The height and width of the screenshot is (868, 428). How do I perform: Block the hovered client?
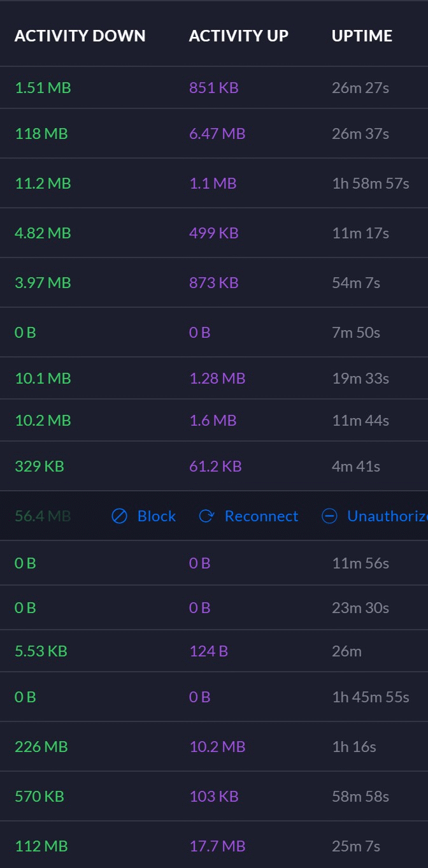pyautogui.click(x=143, y=516)
